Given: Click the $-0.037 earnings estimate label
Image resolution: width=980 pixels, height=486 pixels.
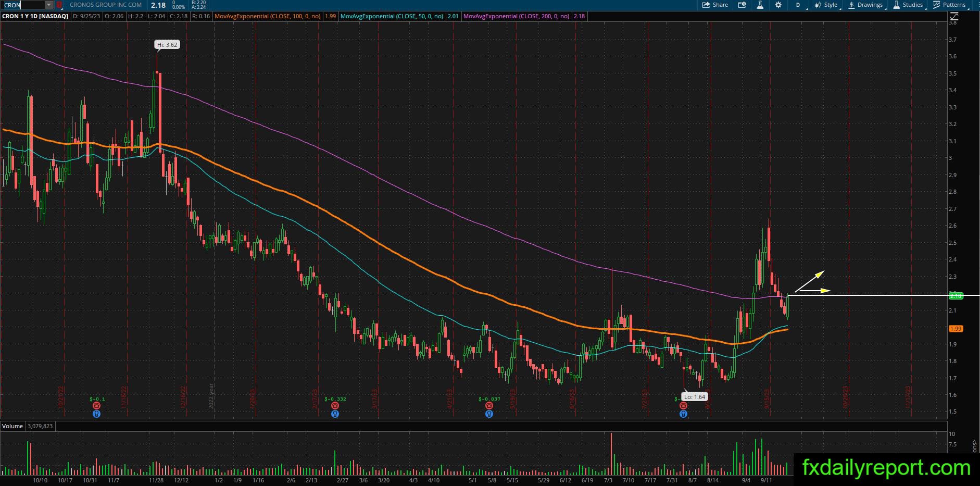Looking at the screenshot, I should click(x=489, y=399).
